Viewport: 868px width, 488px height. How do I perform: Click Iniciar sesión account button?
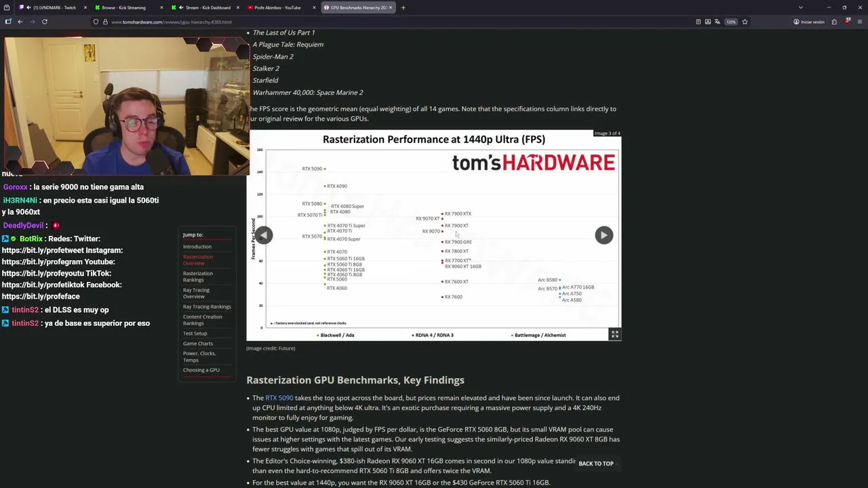coord(809,22)
